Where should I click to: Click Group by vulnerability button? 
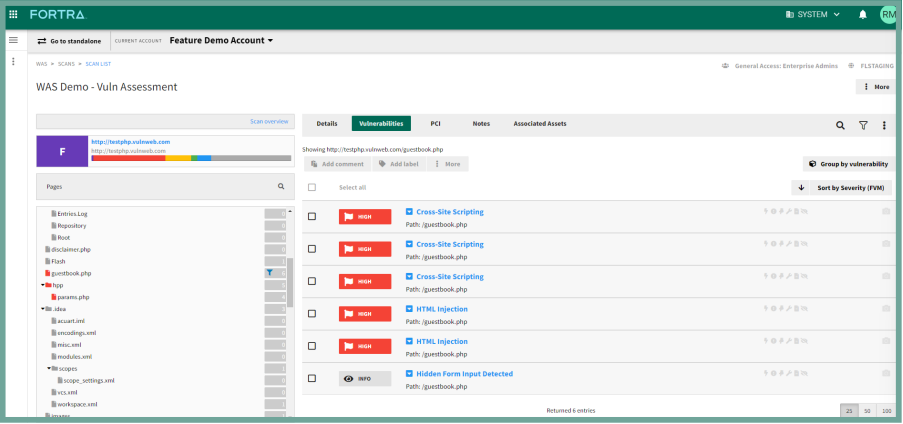(849, 164)
